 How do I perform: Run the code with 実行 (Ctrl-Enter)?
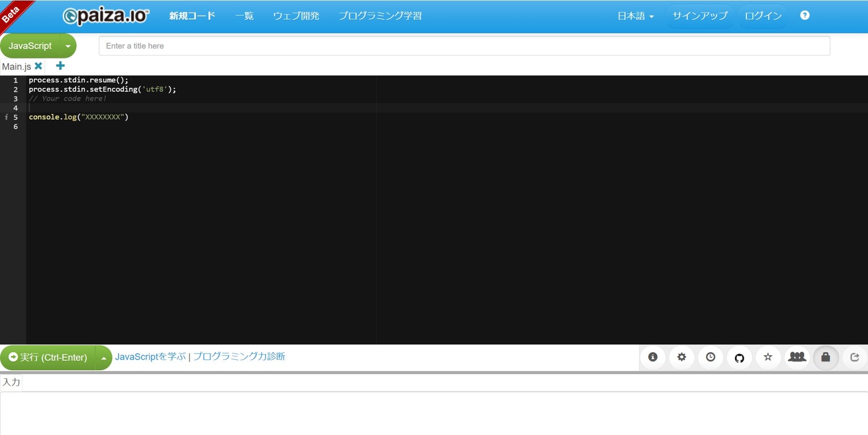48,358
